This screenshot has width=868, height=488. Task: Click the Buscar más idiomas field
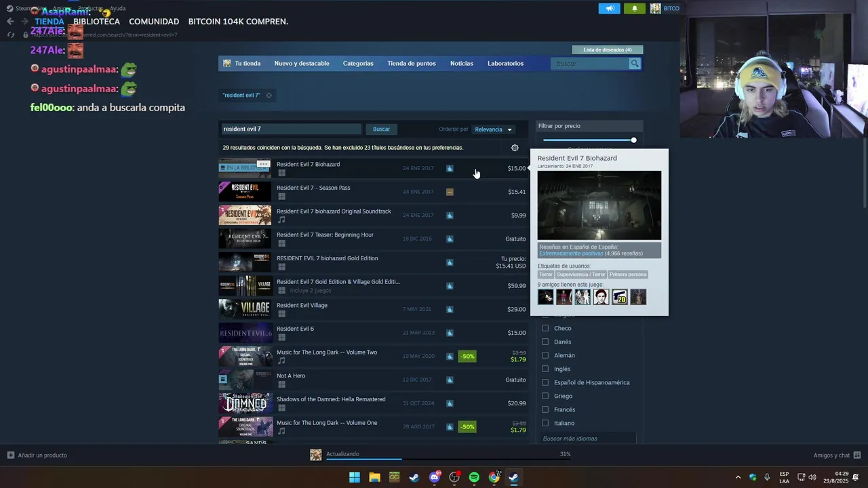click(x=588, y=439)
